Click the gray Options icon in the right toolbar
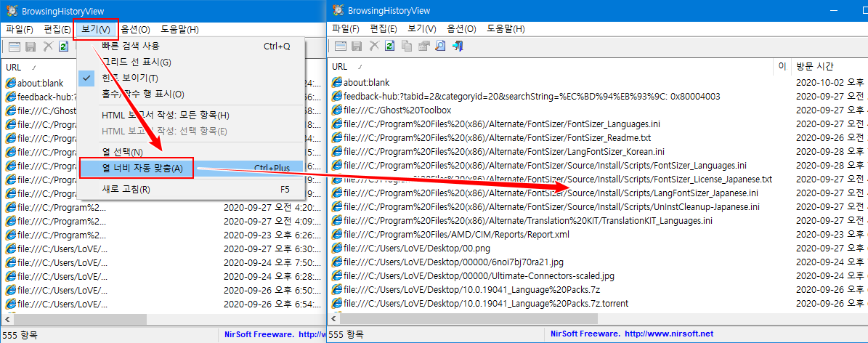The width and height of the screenshot is (868, 343). [x=423, y=47]
